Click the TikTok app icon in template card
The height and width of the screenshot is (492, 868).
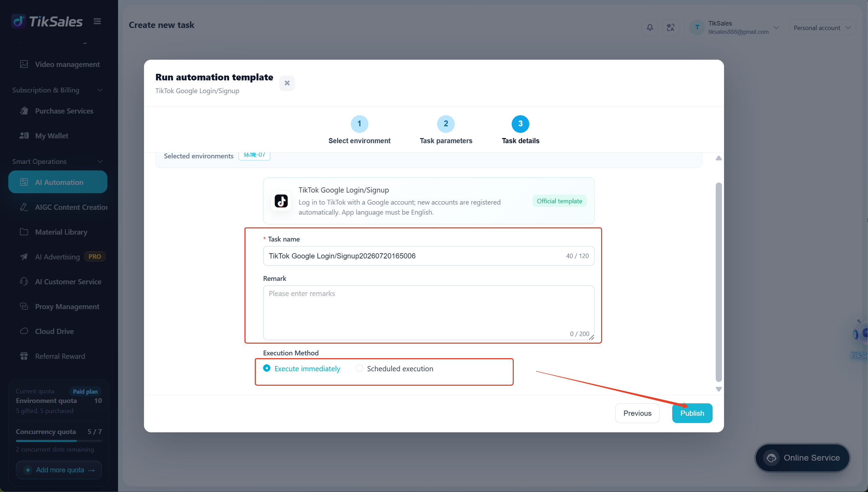tap(281, 201)
